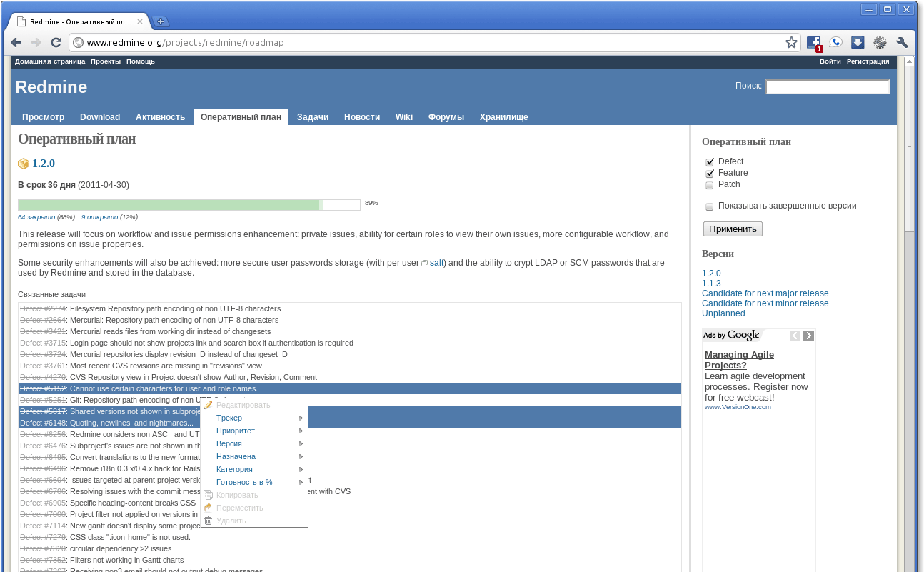The height and width of the screenshot is (572, 924).
Task: Click the browser back arrow button
Action: (16, 43)
